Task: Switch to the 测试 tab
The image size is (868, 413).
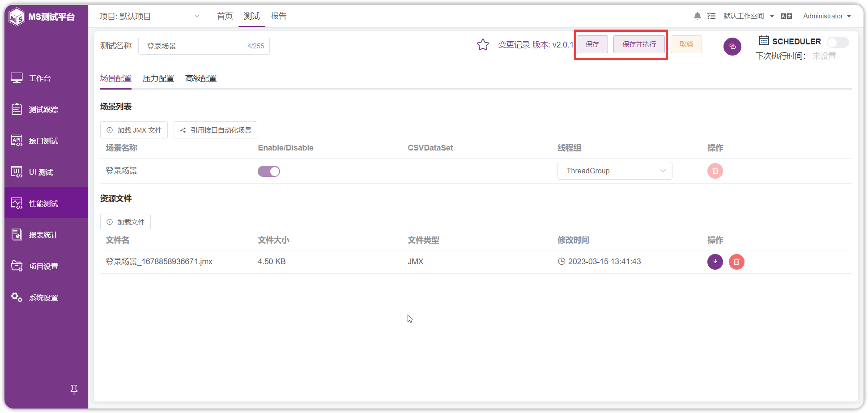Action: click(252, 16)
